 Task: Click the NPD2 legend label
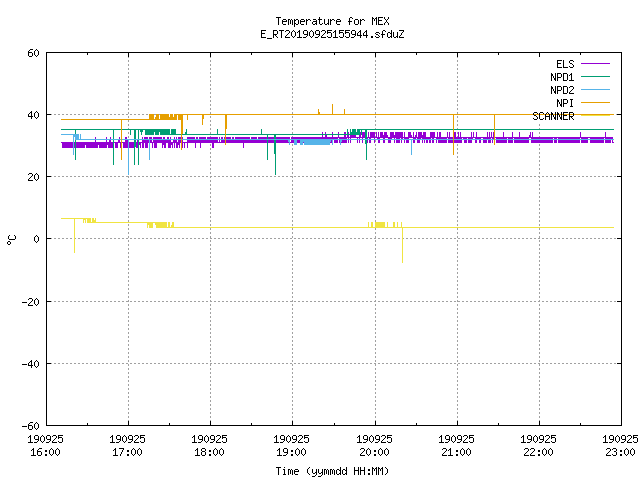562,90
